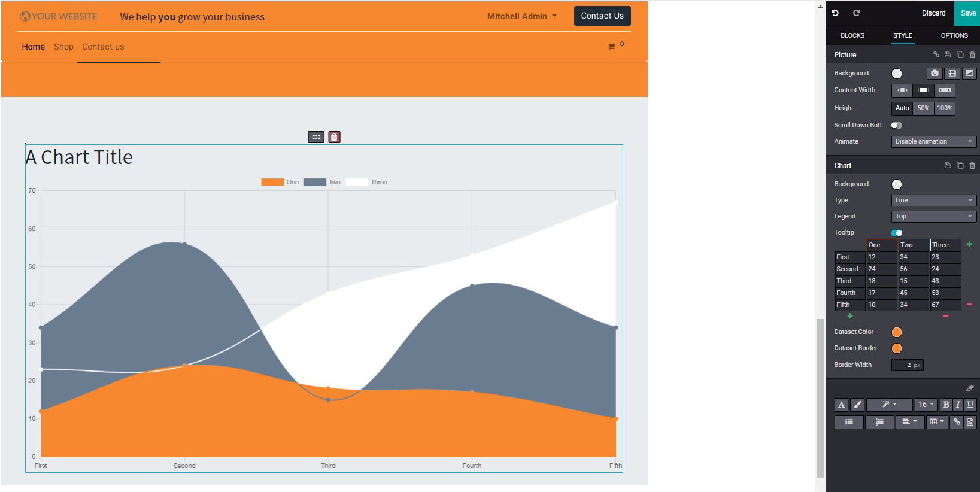
Task: Choose the video background film icon
Action: tap(952, 73)
